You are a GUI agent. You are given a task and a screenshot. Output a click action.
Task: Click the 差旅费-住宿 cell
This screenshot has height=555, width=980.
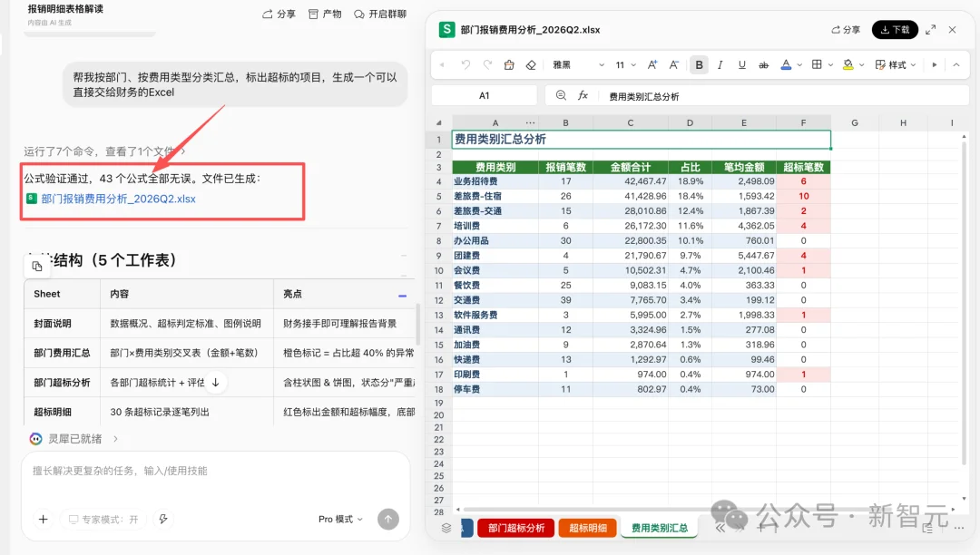click(495, 196)
